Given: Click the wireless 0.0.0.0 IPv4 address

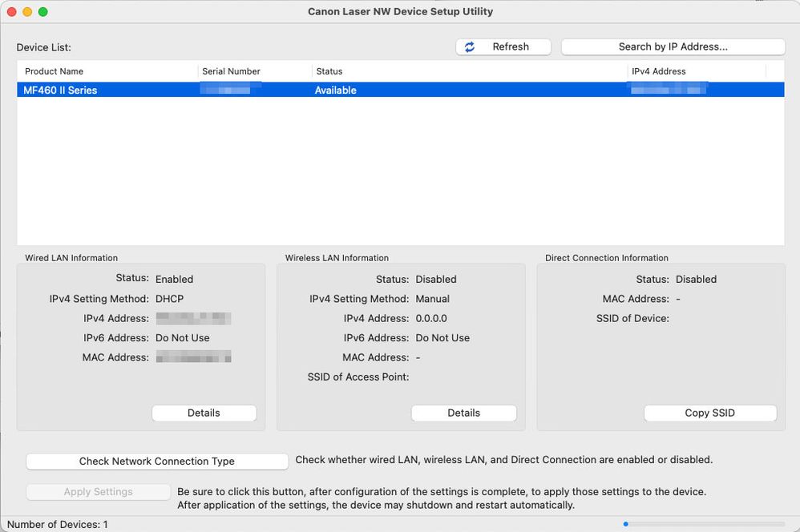Looking at the screenshot, I should pyautogui.click(x=431, y=318).
